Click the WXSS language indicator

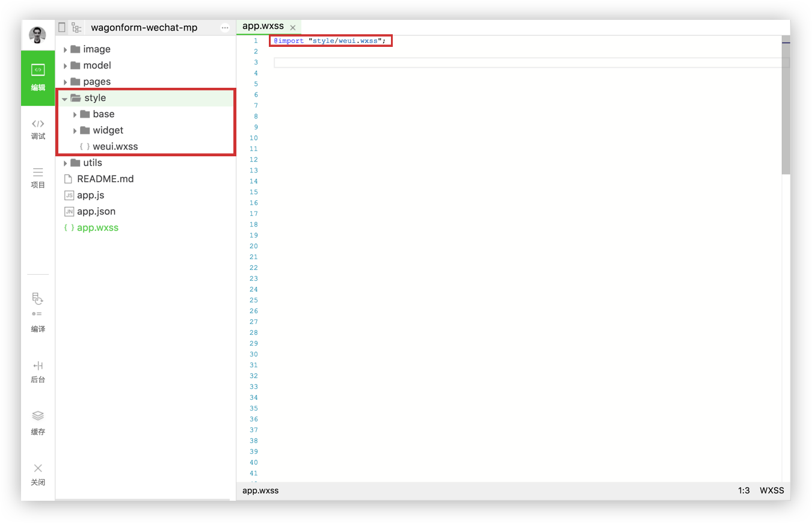pyautogui.click(x=772, y=491)
